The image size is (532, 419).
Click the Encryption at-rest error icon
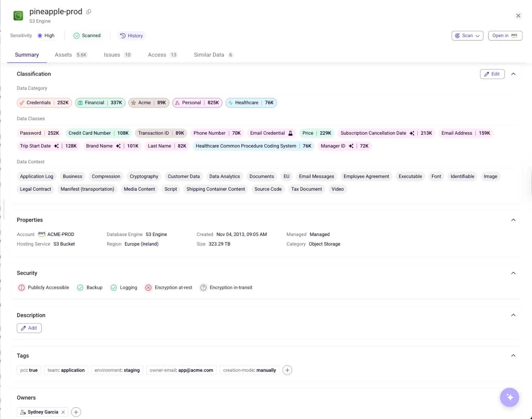pos(148,288)
